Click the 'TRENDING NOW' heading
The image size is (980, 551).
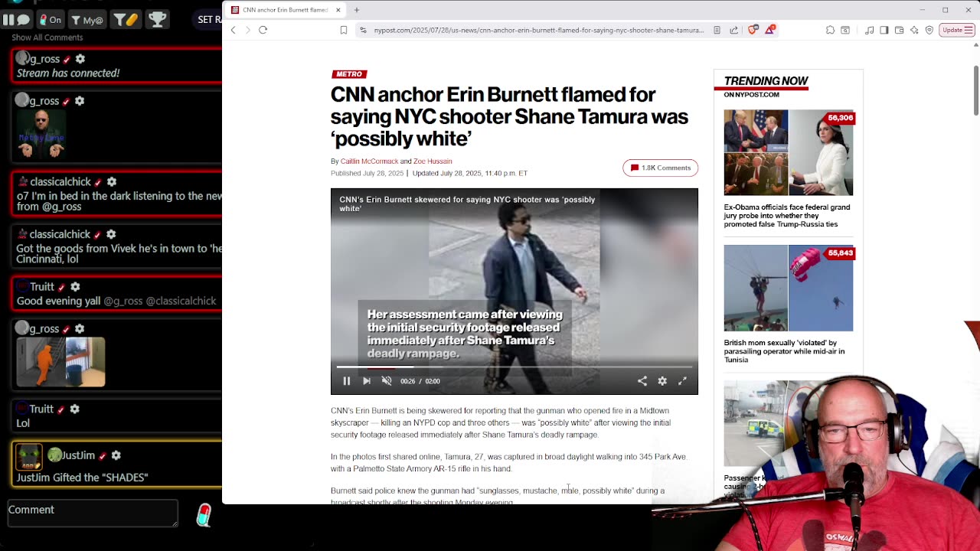[766, 81]
